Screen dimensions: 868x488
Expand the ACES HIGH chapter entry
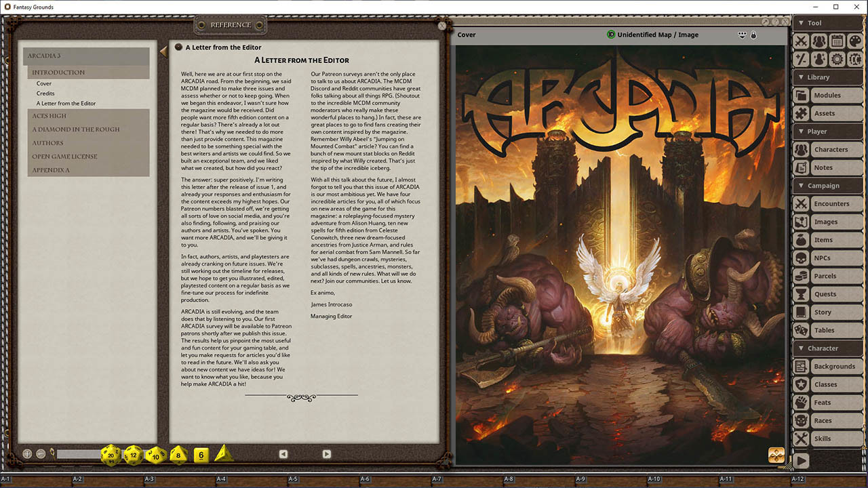click(49, 115)
